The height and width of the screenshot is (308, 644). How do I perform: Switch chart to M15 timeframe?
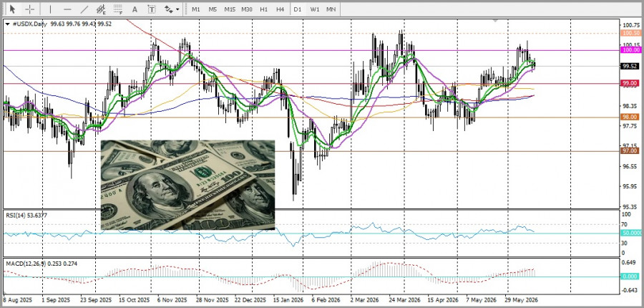230,9
